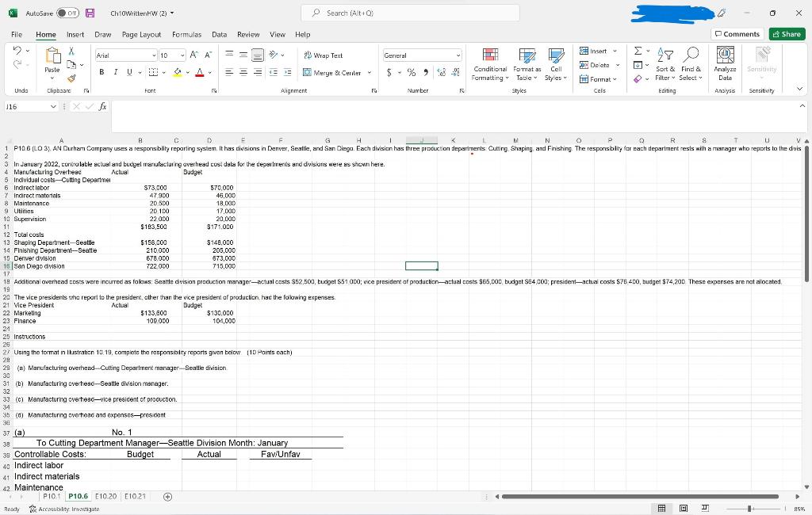The image size is (812, 515).
Task: Open the Number Format dropdown showing General
Action: [421, 55]
